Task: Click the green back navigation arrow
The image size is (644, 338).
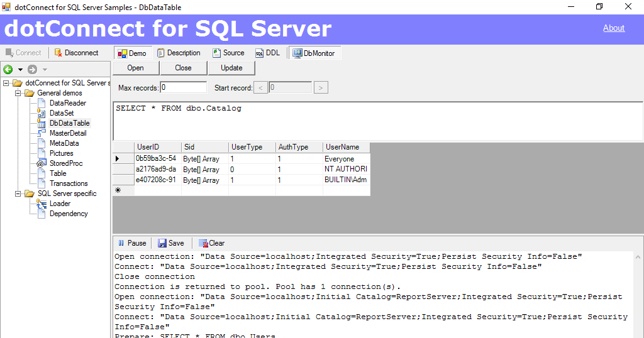Action: coord(8,69)
